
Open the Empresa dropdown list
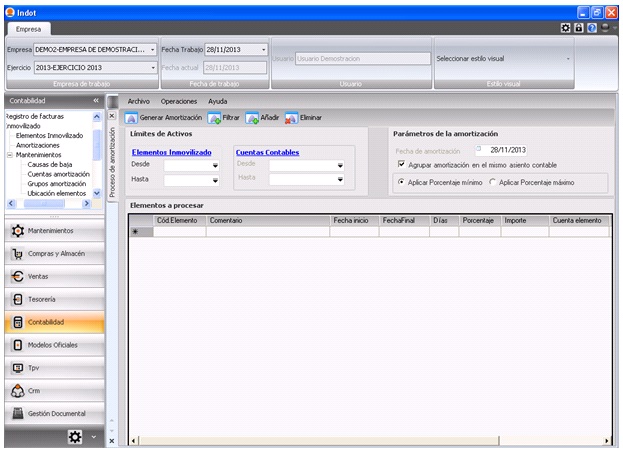click(x=152, y=49)
